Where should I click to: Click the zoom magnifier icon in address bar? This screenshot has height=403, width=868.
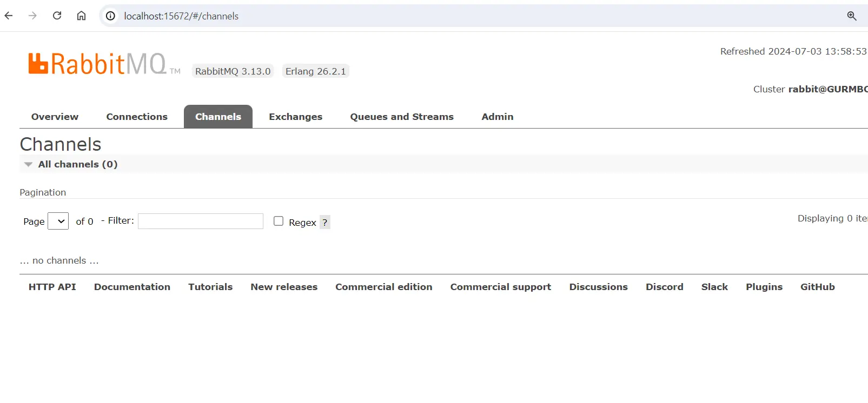852,16
